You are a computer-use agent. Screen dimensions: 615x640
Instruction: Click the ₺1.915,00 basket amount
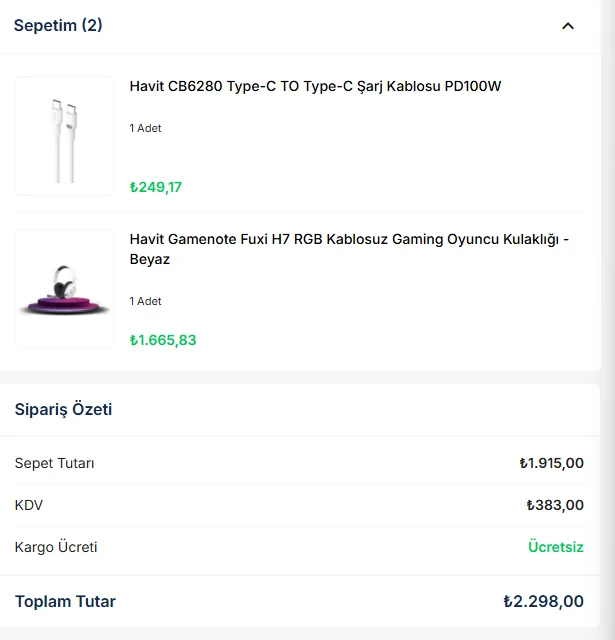(551, 463)
